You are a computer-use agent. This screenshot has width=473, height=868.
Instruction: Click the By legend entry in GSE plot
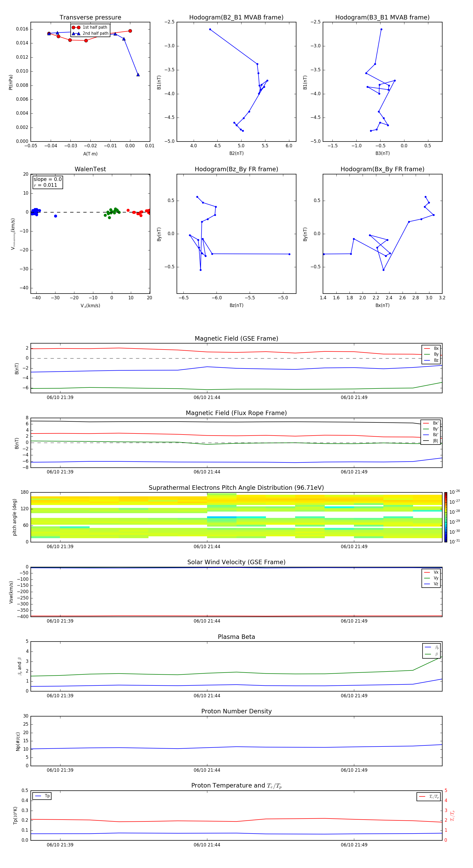tap(431, 355)
